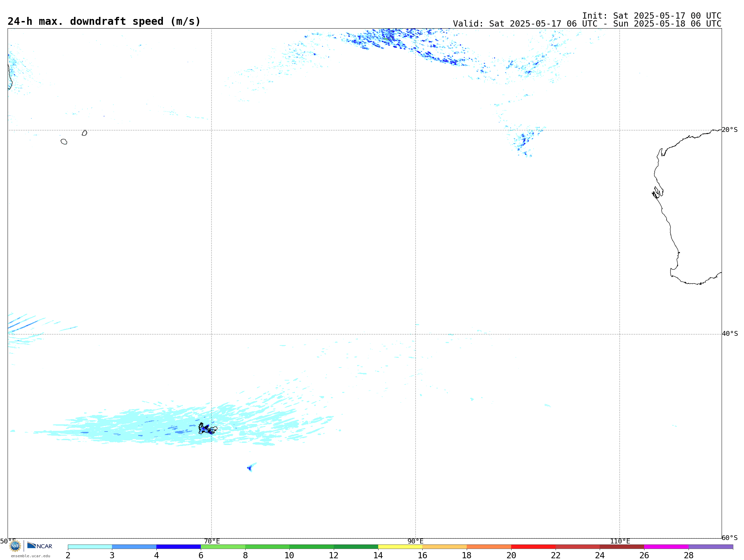Image resolution: width=744 pixels, height=560 pixels.
Task: Click the 110°E longitude label
Action: pos(620,541)
